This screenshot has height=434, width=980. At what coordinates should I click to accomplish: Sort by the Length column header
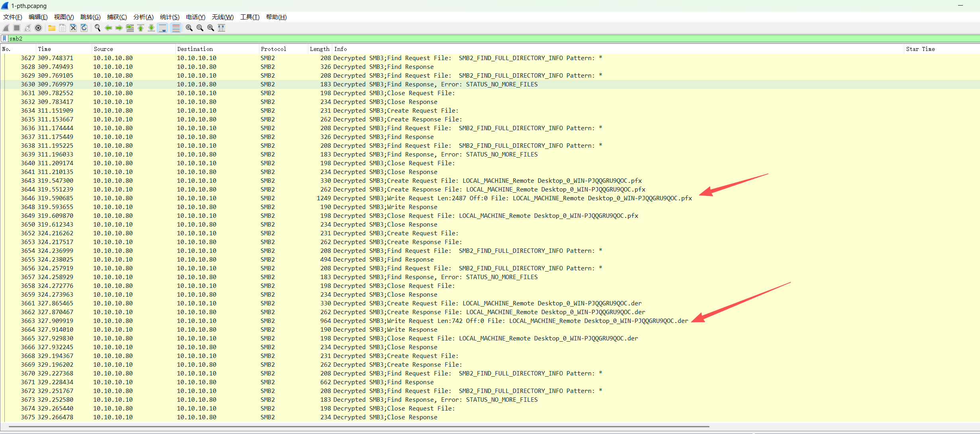pyautogui.click(x=319, y=49)
